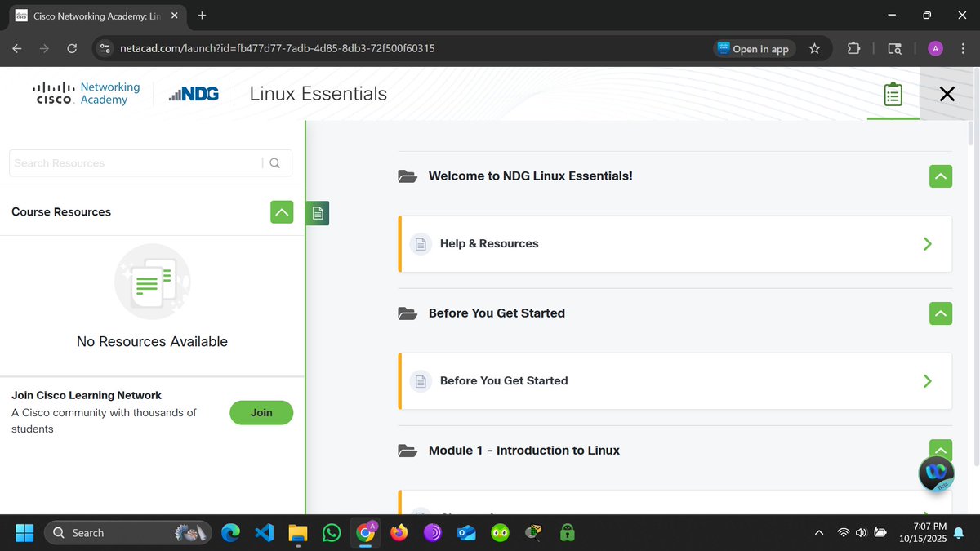
Task: Join the Cisco Learning Network
Action: point(261,412)
